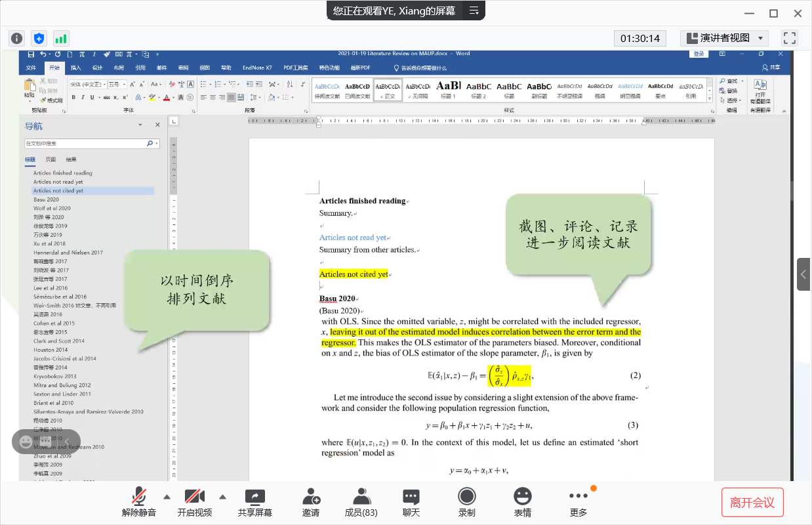
Task: Check the green network signal icon
Action: click(61, 39)
